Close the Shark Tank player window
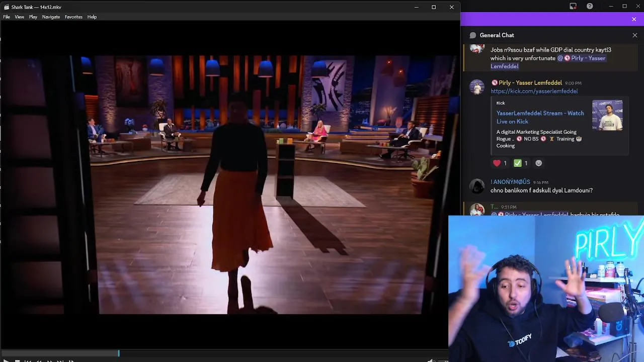The height and width of the screenshot is (362, 644). (451, 7)
